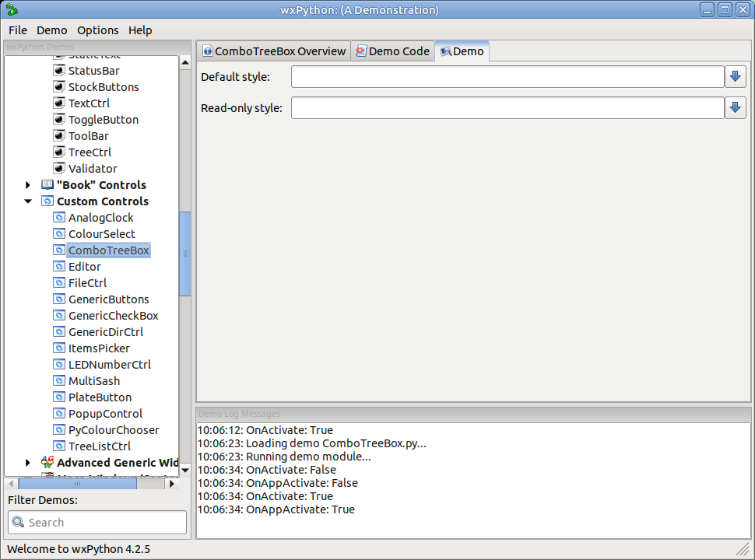
Task: Open the Demo menu
Action: coord(52,30)
